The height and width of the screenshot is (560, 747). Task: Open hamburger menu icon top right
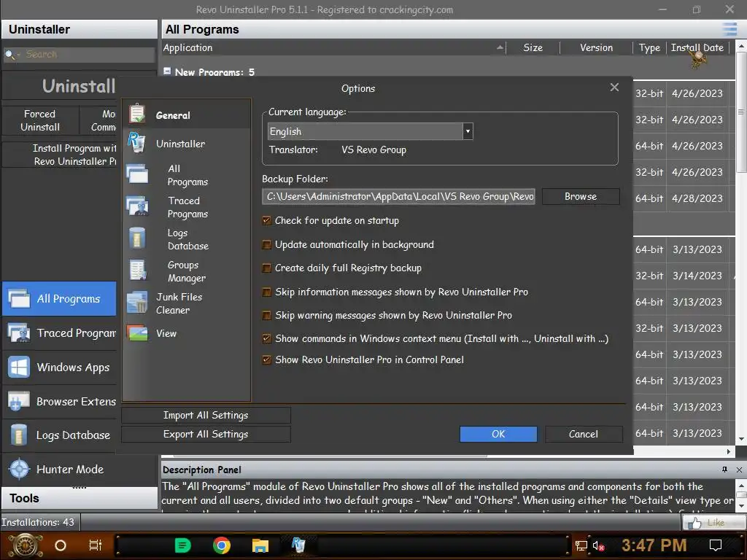click(x=729, y=29)
